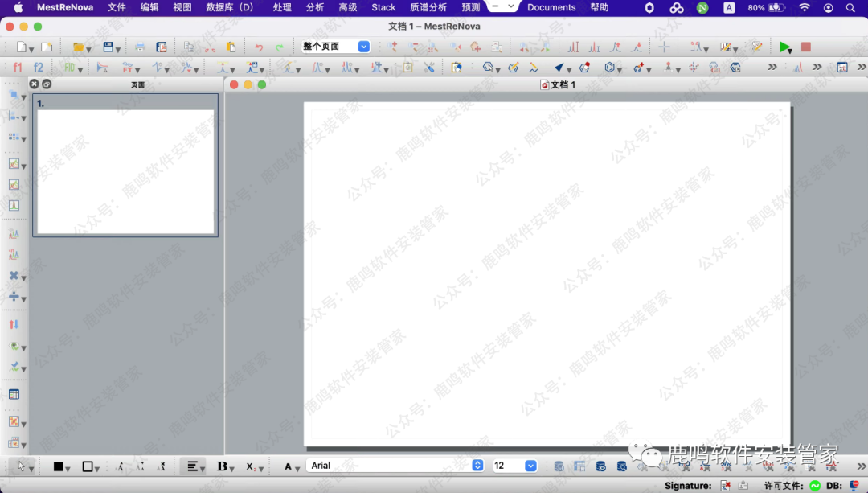This screenshot has width=868, height=493.
Task: Pick the black fill color swatch
Action: [x=58, y=466]
